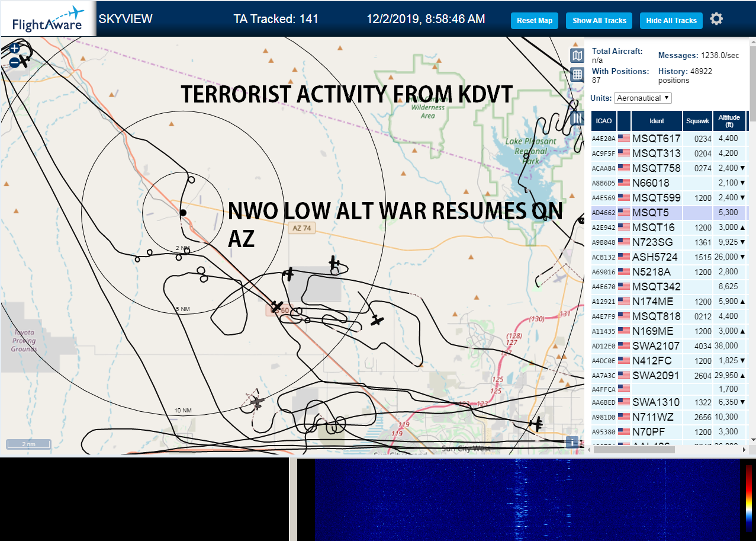The height and width of the screenshot is (541, 756).
Task: Select the MSQT342 aircraft row
Action: point(669,287)
